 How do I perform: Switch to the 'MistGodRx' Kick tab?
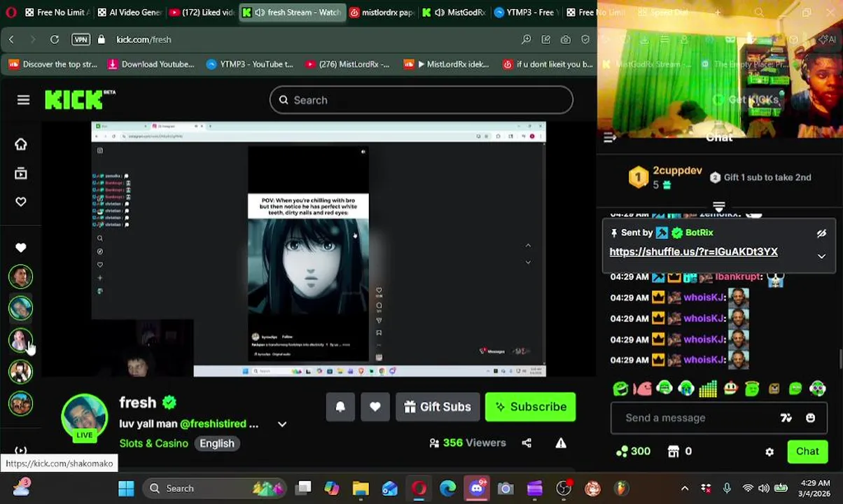coord(454,12)
